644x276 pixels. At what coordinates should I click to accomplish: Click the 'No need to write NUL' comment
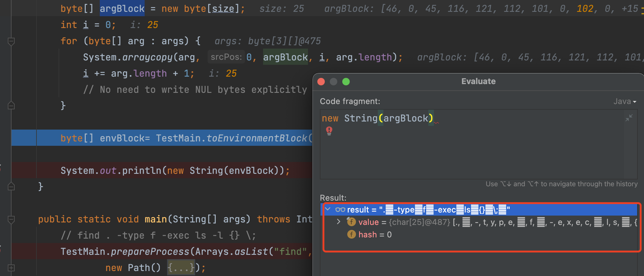pyautogui.click(x=195, y=90)
